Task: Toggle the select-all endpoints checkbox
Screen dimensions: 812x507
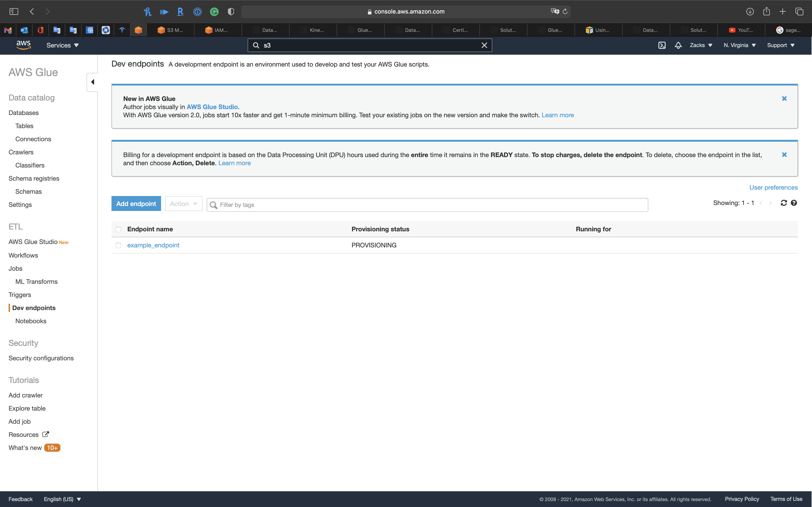Action: click(118, 229)
